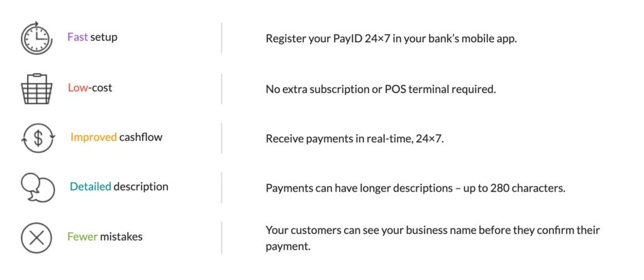Select the Improved cashflow heading
This screenshot has height=280, width=644.
coord(116,137)
